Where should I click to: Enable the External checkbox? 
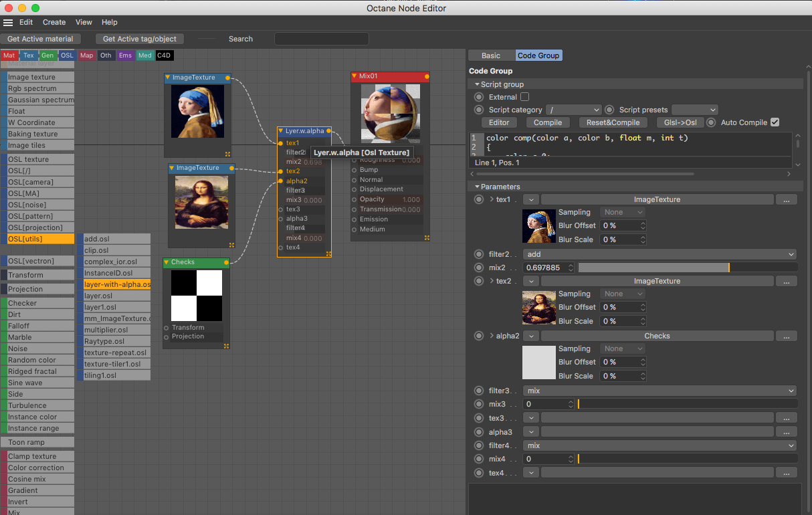[524, 97]
